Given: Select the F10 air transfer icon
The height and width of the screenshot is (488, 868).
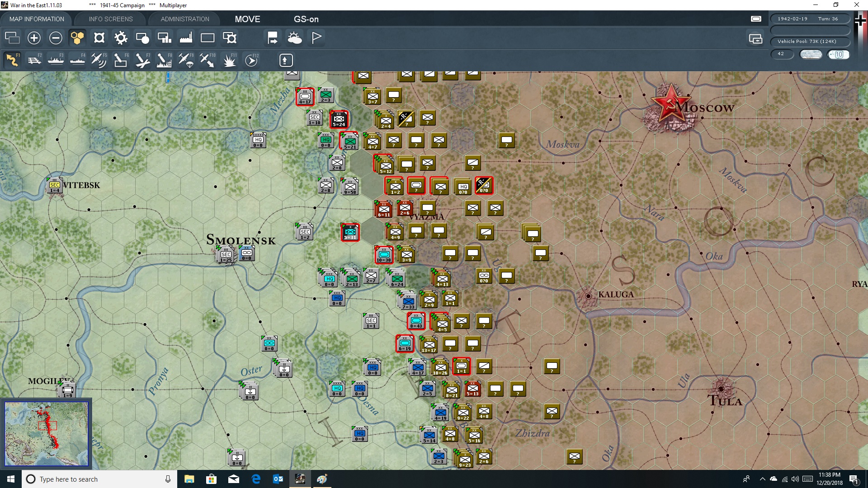Looking at the screenshot, I should [x=208, y=60].
